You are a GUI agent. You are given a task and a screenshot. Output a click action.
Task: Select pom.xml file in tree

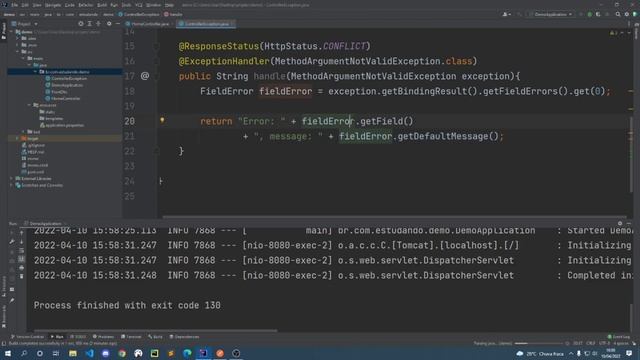point(33,172)
